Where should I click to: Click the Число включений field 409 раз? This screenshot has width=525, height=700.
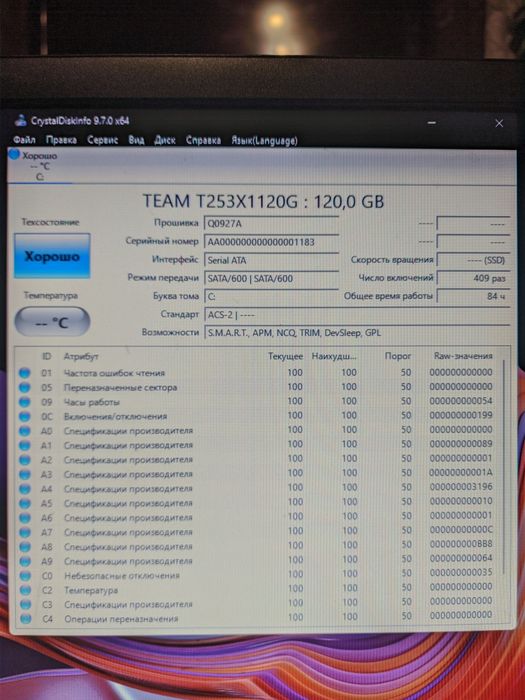click(473, 278)
